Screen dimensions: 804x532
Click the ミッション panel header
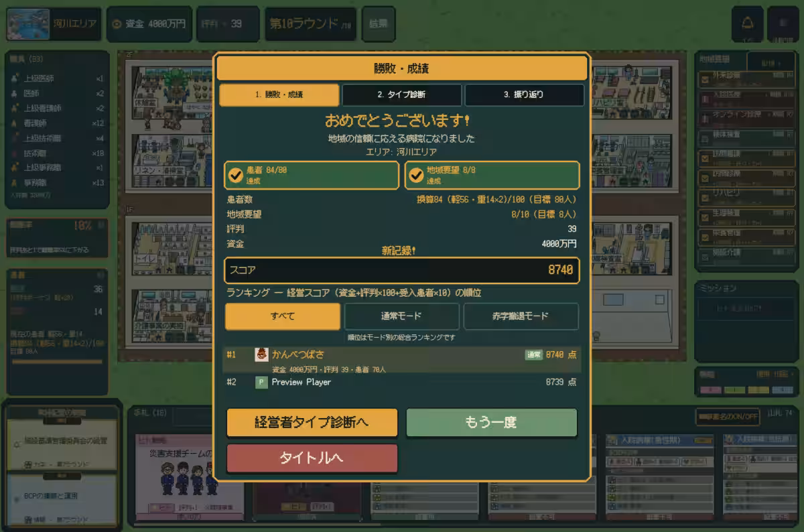click(x=717, y=288)
